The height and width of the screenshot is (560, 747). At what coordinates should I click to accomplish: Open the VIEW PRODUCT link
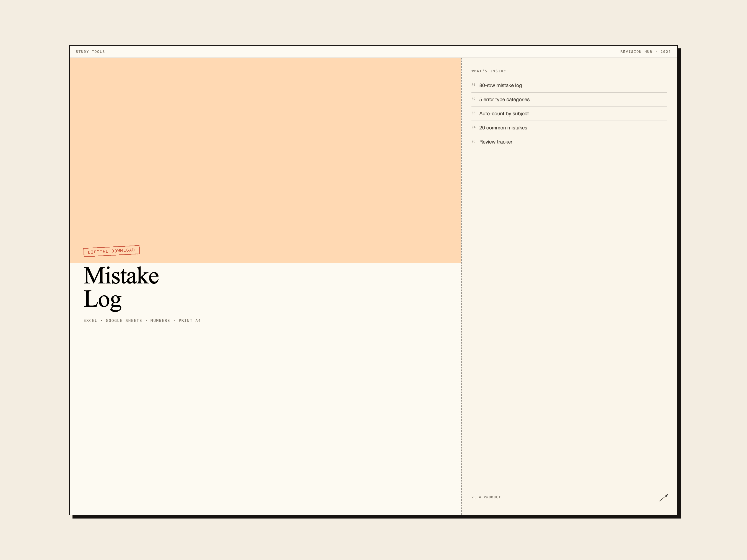pos(486,497)
